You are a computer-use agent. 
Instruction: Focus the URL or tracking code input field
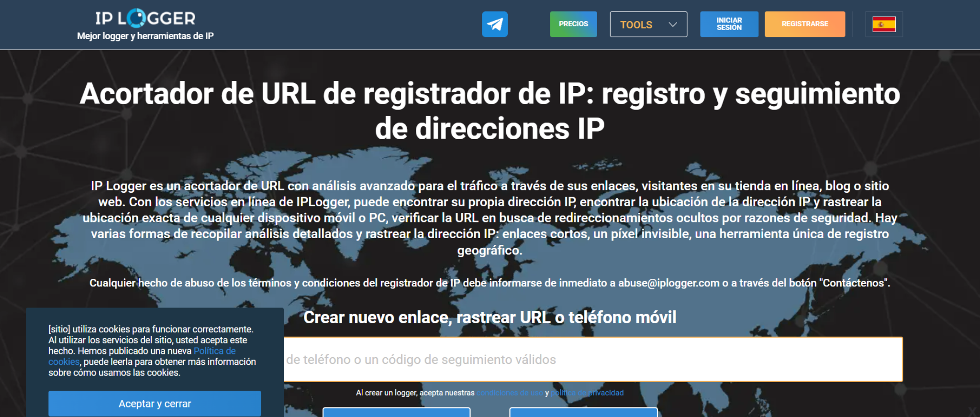point(593,360)
